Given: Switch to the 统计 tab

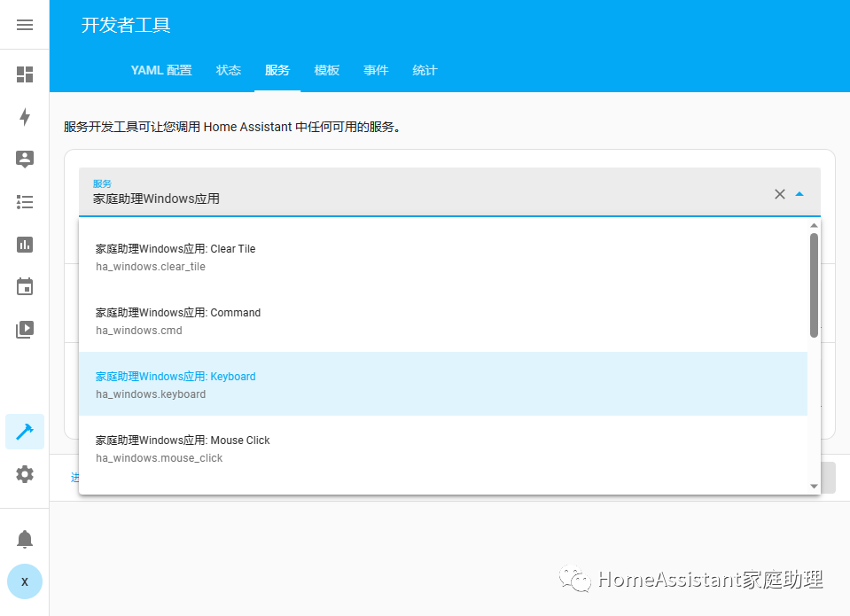Looking at the screenshot, I should tap(425, 71).
